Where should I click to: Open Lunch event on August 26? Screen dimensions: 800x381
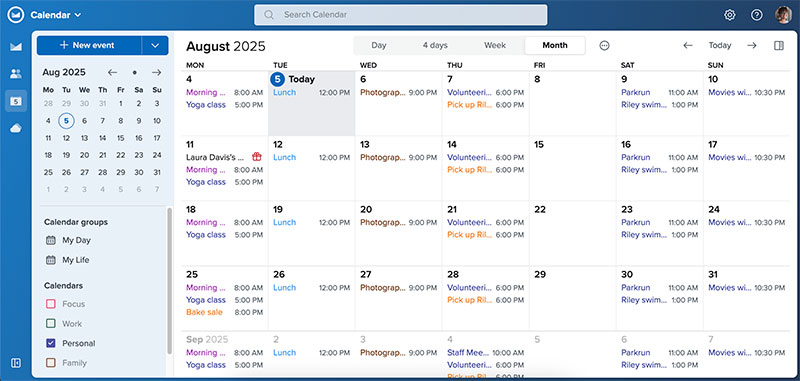pyautogui.click(x=312, y=288)
